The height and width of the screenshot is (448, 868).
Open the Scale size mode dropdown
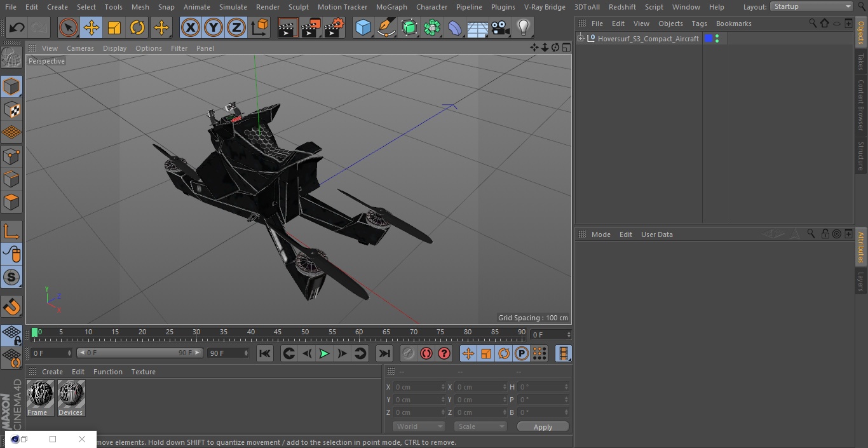[480, 426]
